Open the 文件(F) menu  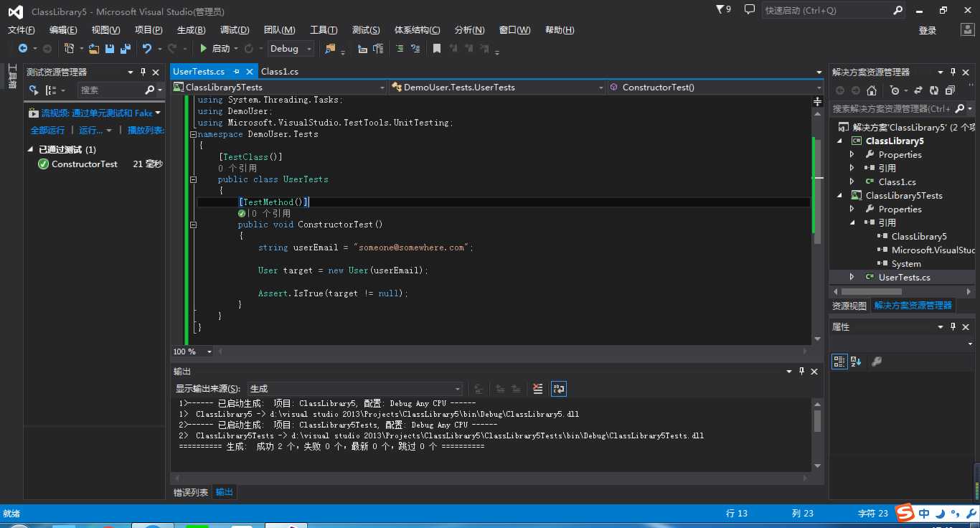coord(22,30)
